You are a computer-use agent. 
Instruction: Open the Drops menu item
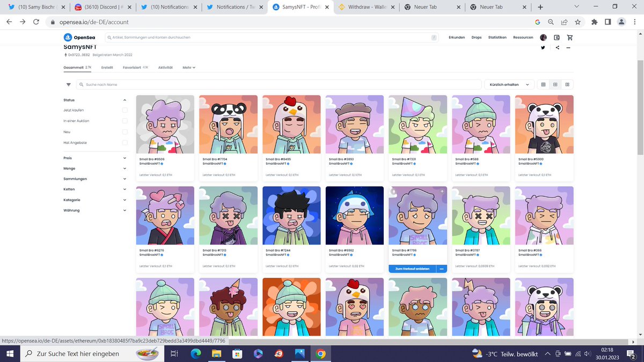point(477,38)
